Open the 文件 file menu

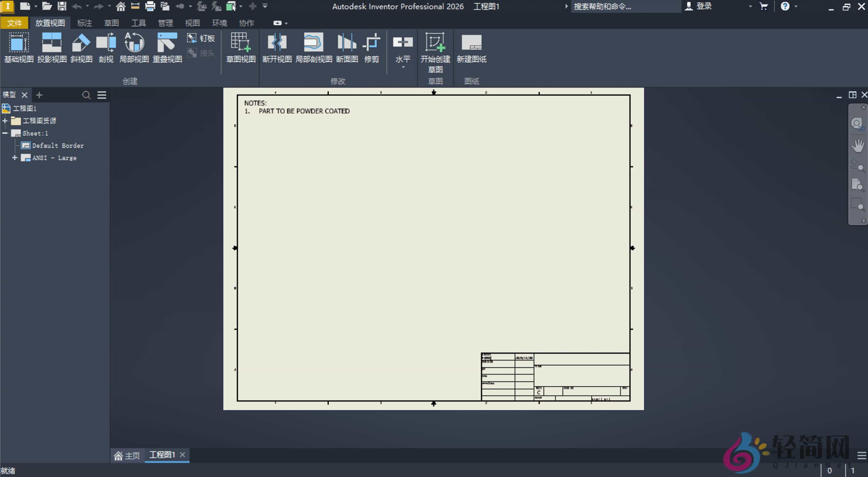point(14,23)
